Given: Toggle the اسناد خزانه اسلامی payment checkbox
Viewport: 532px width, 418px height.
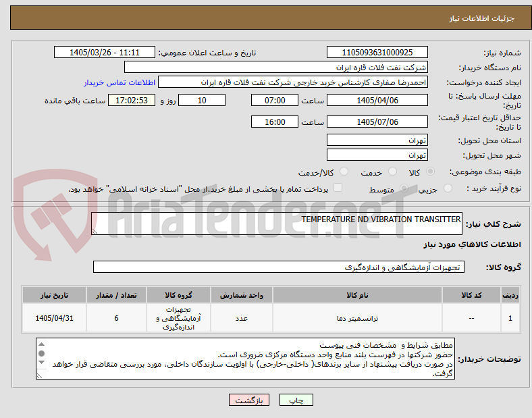Looking at the screenshot, I should click(x=338, y=188).
